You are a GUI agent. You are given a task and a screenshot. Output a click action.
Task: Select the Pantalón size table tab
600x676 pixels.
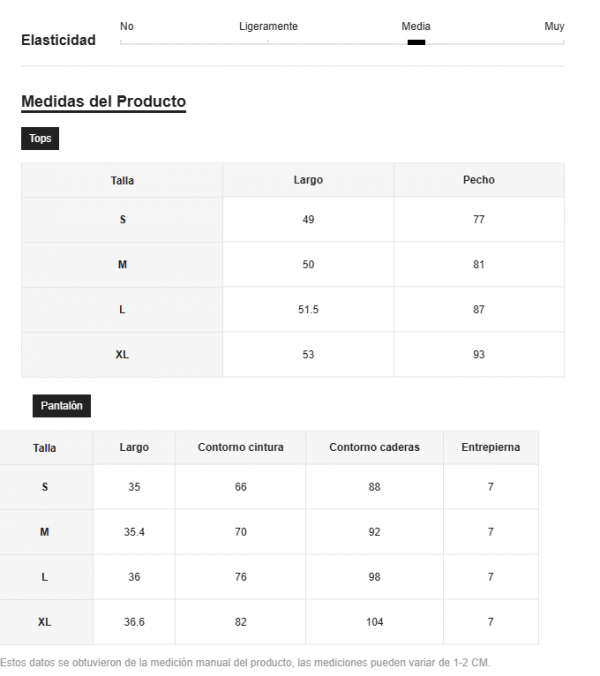point(62,406)
